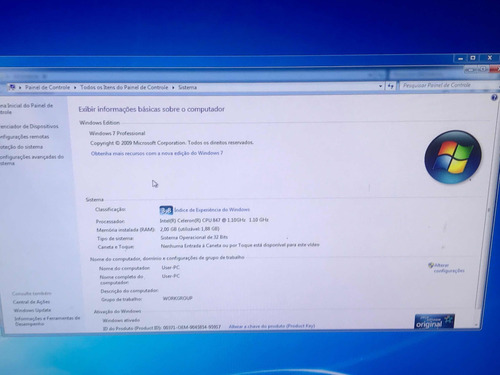500x375 pixels.
Task: Select the processor value Intel Celeron CPU 847
Action: (x=214, y=220)
